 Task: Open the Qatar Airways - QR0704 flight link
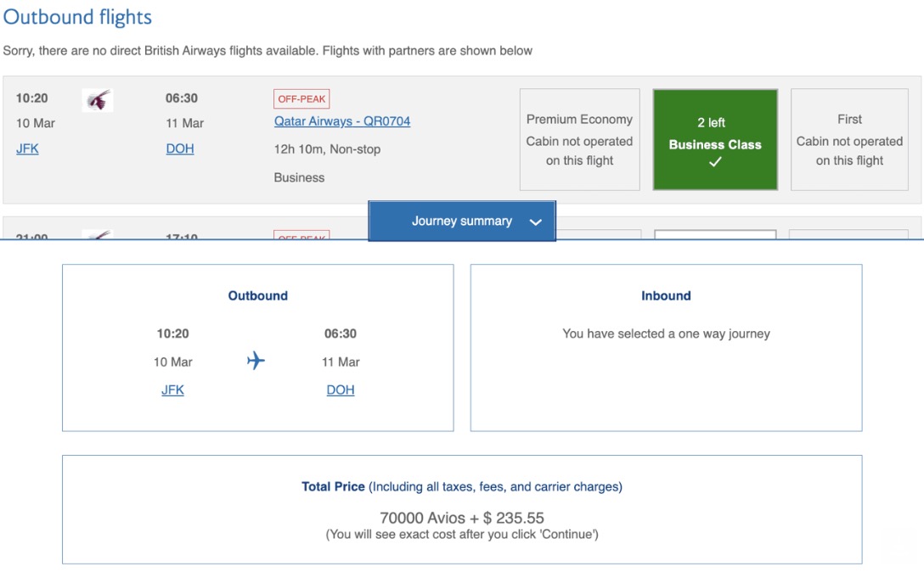click(x=341, y=121)
